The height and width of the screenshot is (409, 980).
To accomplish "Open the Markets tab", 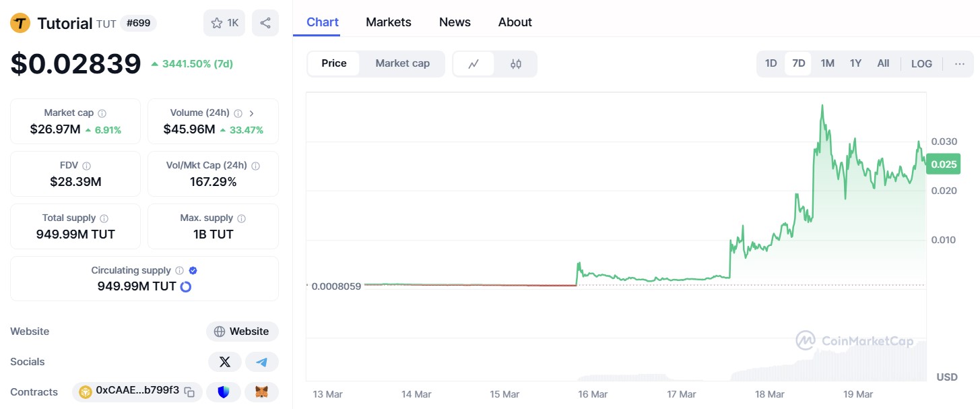I will tap(389, 22).
